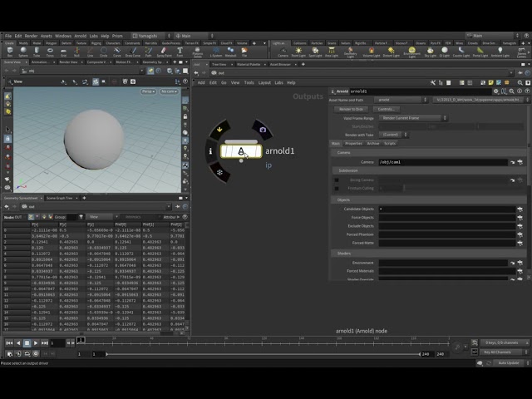Click the snowflake freeze icon in the node ring
The height and width of the screenshot is (399, 532).
click(x=219, y=172)
